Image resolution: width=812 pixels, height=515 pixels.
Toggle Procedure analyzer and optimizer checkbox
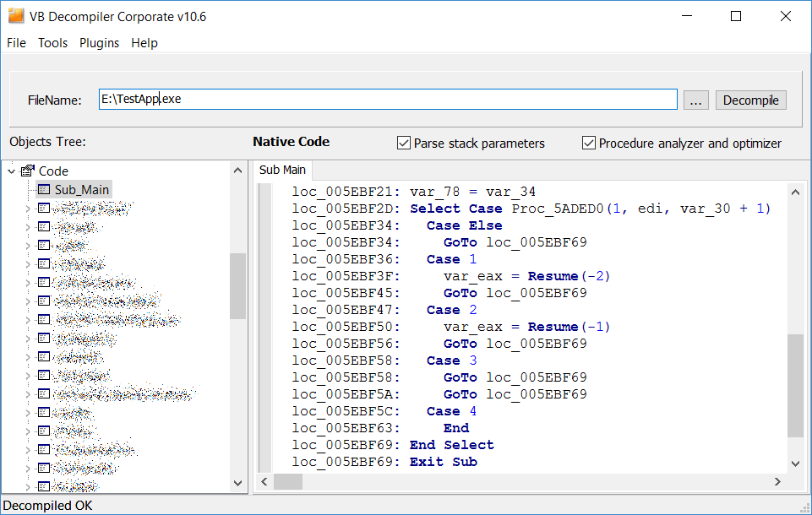pyautogui.click(x=588, y=143)
